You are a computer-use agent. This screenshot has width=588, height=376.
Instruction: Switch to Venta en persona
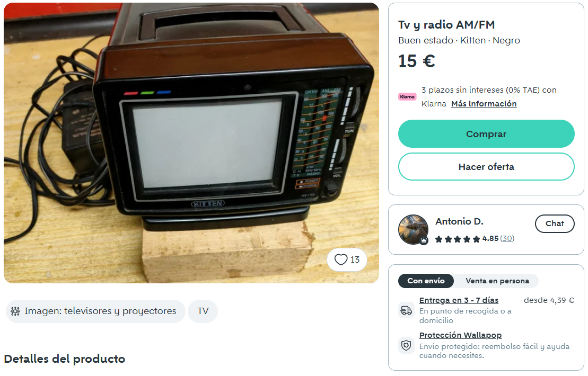tap(497, 281)
